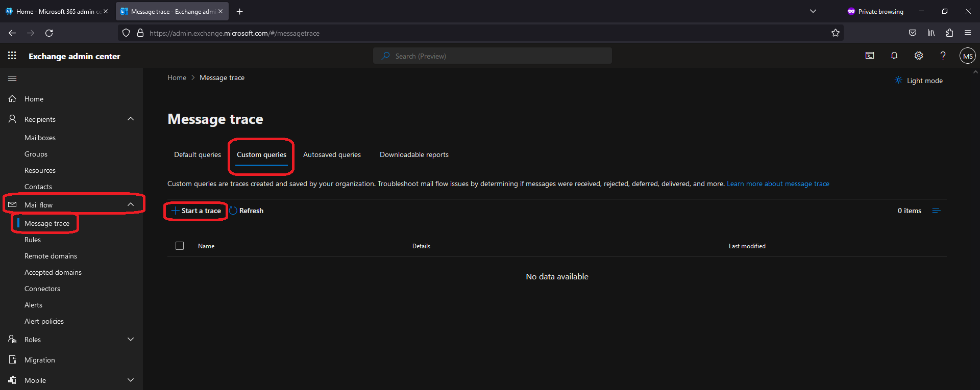Open the settings gear icon
This screenshot has height=390, width=980.
pos(919,56)
